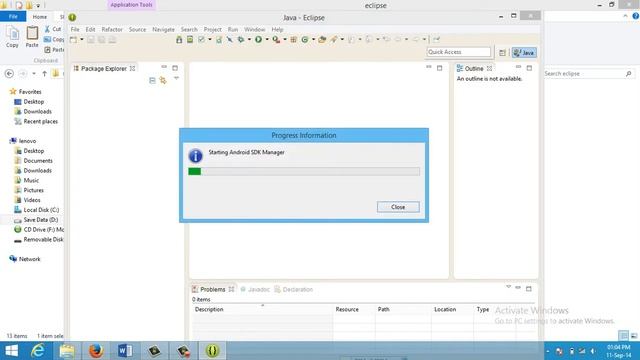Click the Debug bug icon in Eclipse toolbar
This screenshot has width=640, height=360.
click(x=241, y=40)
